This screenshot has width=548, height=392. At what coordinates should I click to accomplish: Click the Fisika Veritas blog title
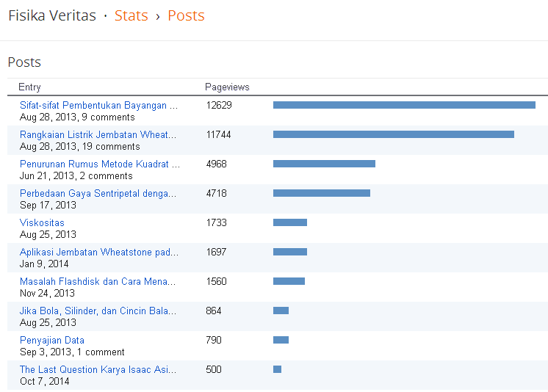52,15
